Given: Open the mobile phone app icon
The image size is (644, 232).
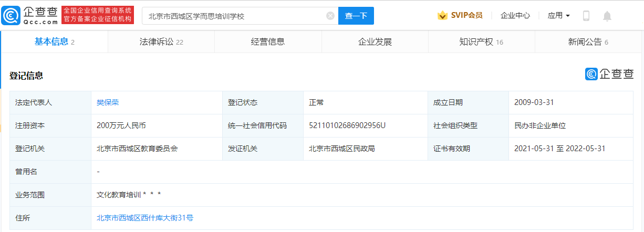Looking at the screenshot, I should coord(586,16).
